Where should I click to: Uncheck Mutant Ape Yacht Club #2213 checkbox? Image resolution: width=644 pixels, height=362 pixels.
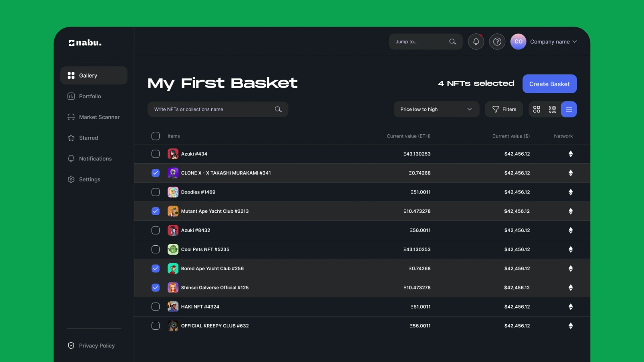156,211
